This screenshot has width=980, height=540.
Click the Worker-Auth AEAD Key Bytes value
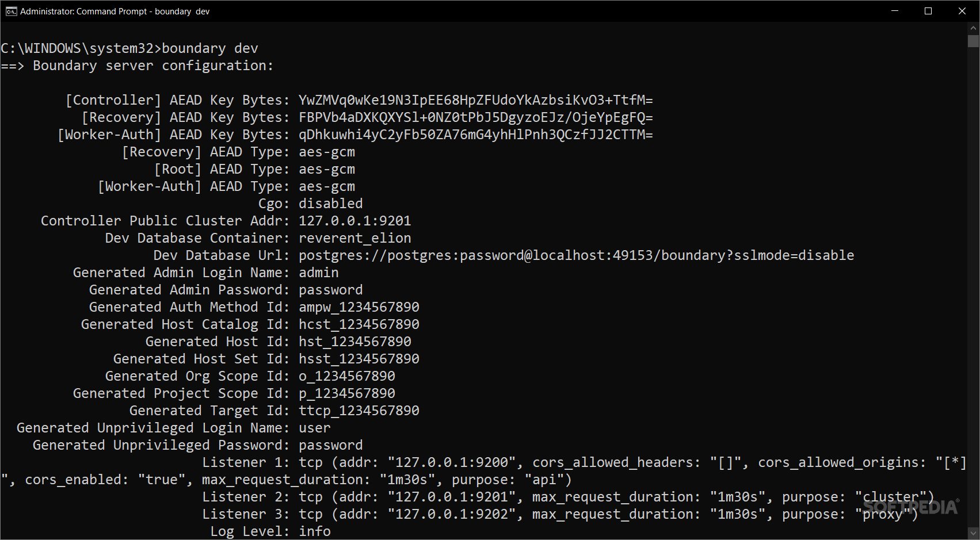click(x=475, y=135)
